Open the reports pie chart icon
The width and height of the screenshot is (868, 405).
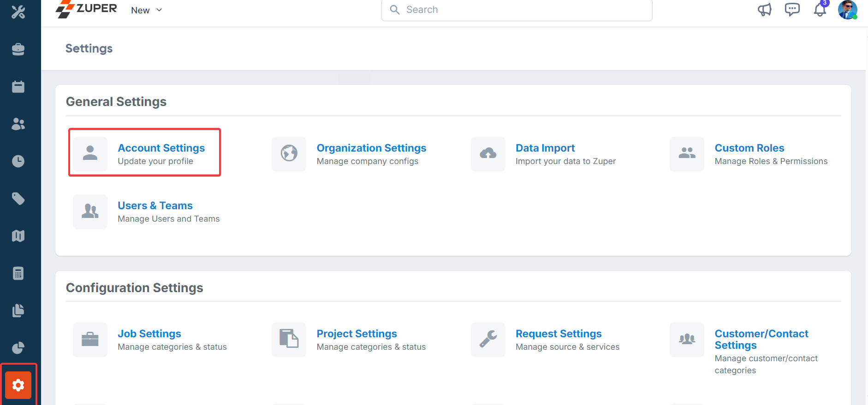coord(18,348)
